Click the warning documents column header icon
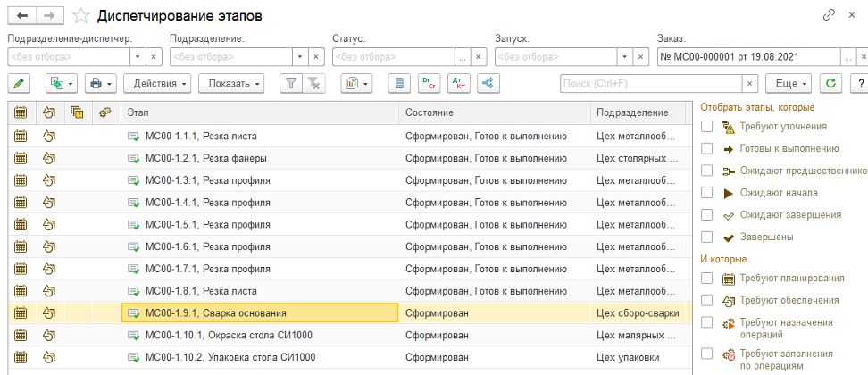Viewport: 868px width, 375px height. [77, 112]
